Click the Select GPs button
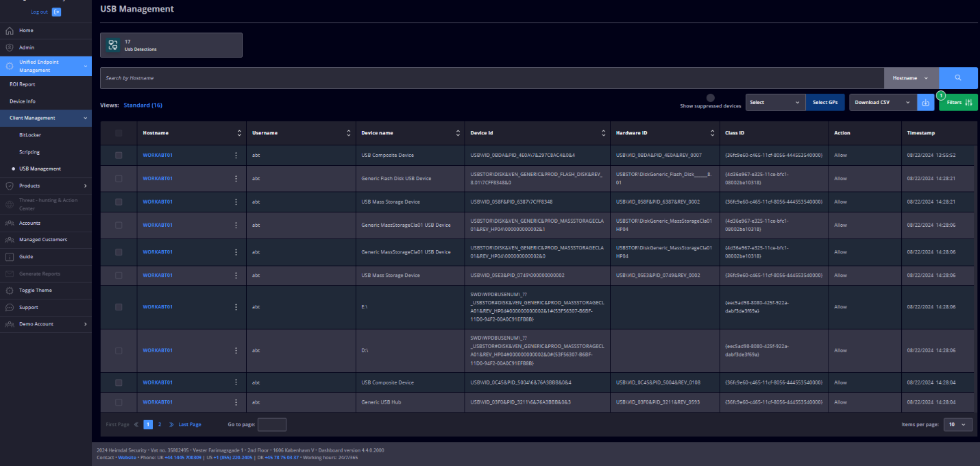The image size is (980, 466). (824, 102)
